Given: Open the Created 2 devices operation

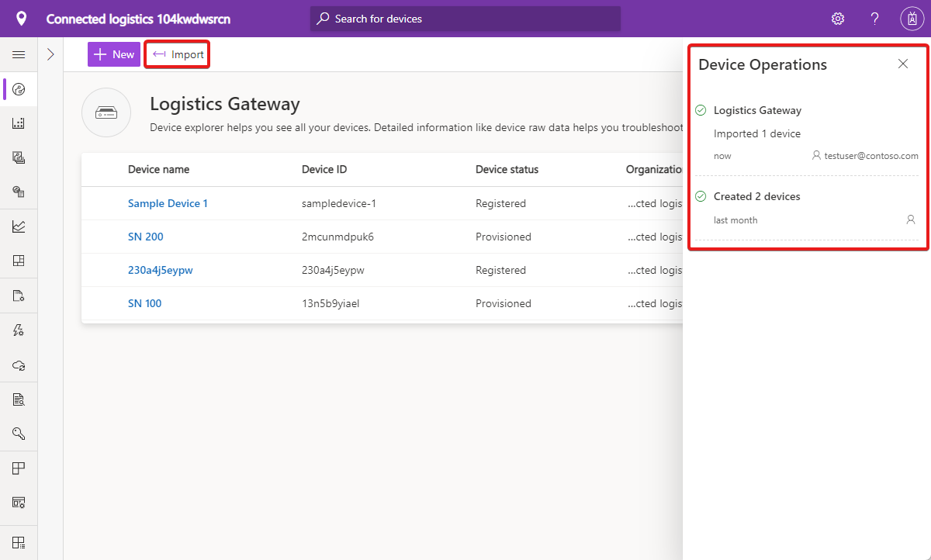Looking at the screenshot, I should tap(757, 196).
